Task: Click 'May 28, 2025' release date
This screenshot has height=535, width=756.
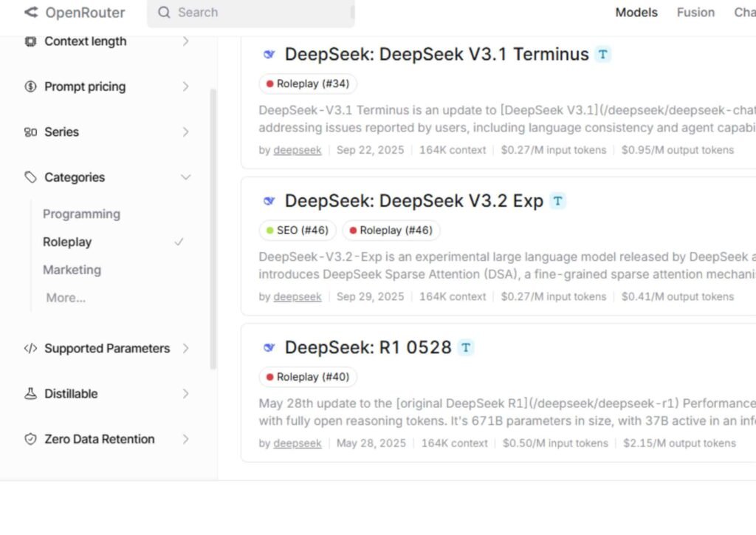Action: point(371,443)
